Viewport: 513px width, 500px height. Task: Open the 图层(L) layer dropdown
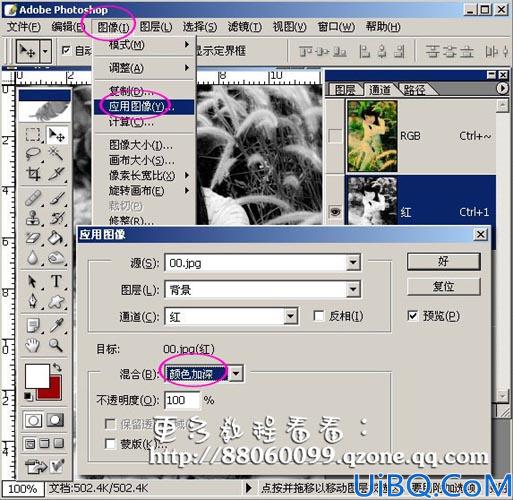pyautogui.click(x=353, y=289)
